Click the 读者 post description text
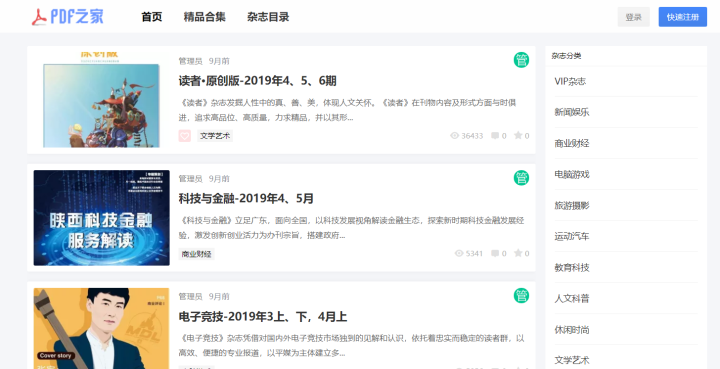Screen dimensions: 720x369 coord(347,110)
